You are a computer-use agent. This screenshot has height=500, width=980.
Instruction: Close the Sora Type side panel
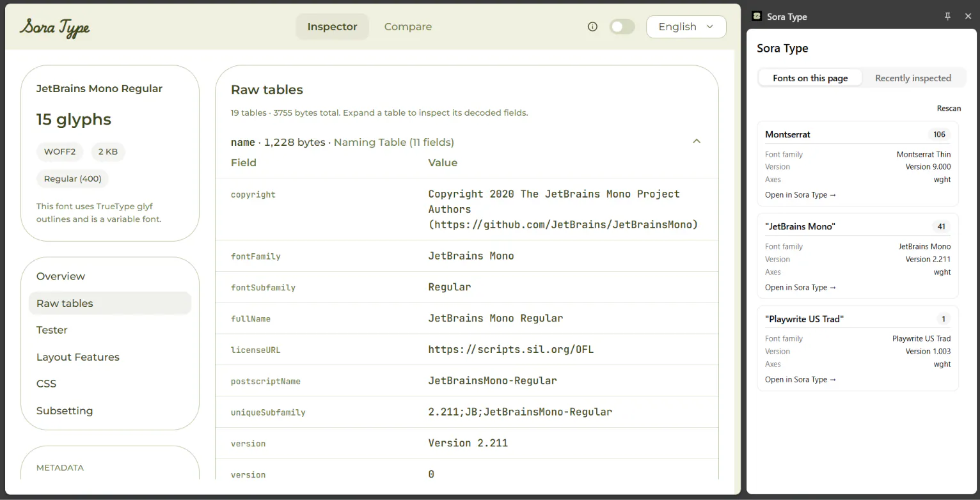(x=968, y=17)
